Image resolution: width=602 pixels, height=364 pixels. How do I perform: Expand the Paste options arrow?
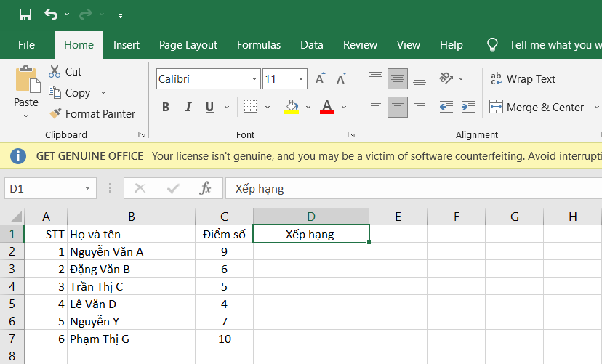26,116
